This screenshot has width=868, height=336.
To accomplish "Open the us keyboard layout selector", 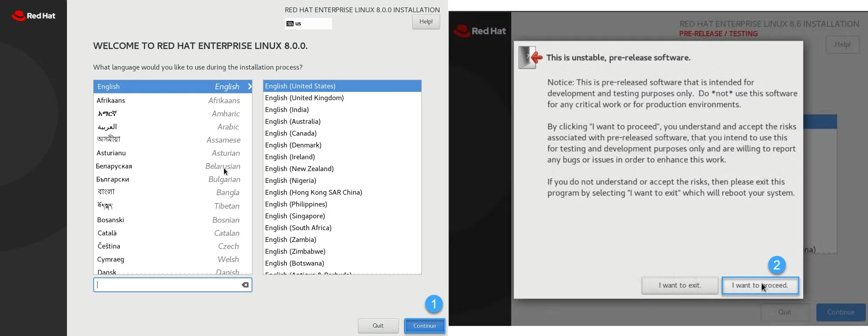I will click(x=308, y=24).
